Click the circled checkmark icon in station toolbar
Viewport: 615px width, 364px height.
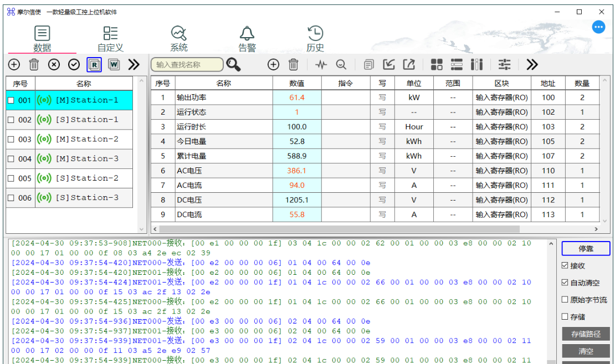(x=74, y=64)
